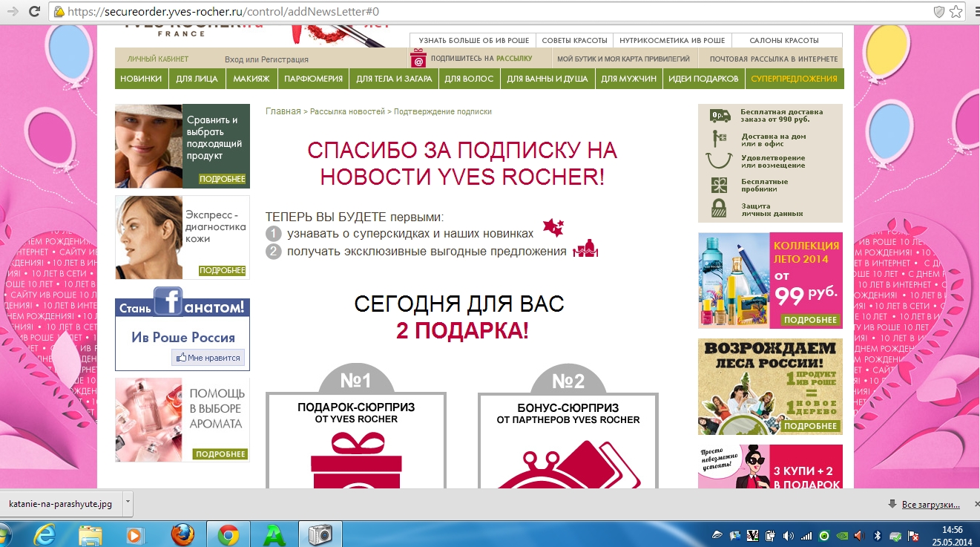Open the ДЛЯ МУЖЧИН menu
Image resolution: width=980 pixels, height=547 pixels.
pos(628,79)
